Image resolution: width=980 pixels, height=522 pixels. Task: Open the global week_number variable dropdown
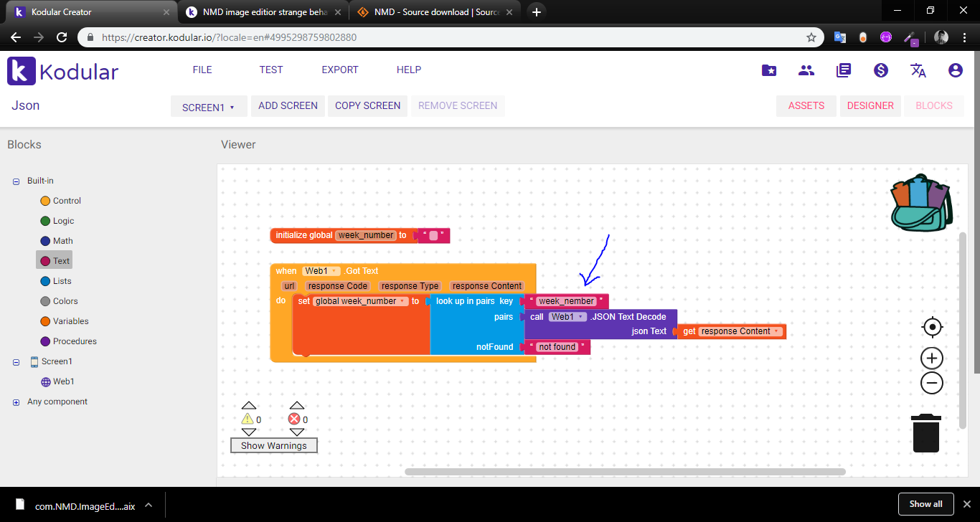pos(361,301)
